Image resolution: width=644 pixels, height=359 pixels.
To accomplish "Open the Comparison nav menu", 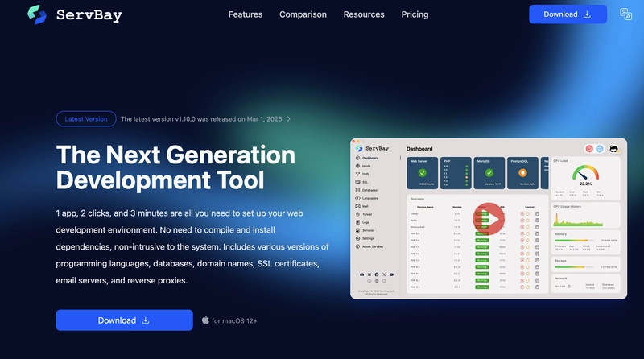I will click(x=303, y=14).
